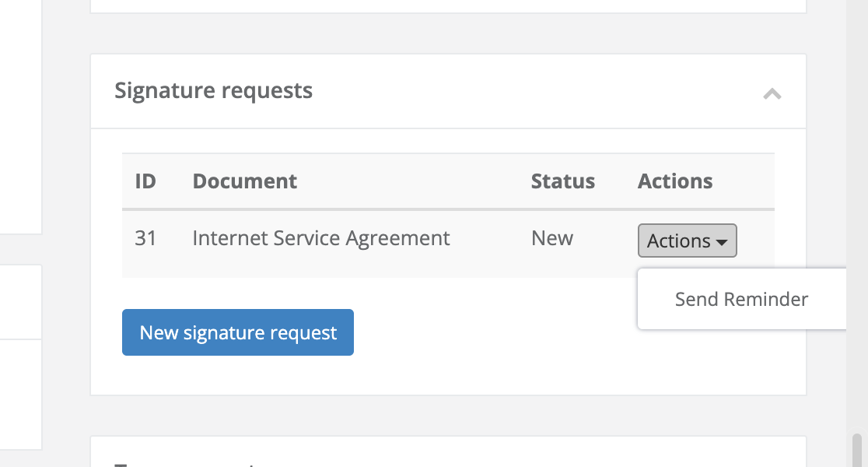Open the Internet Service Agreement document

click(320, 238)
